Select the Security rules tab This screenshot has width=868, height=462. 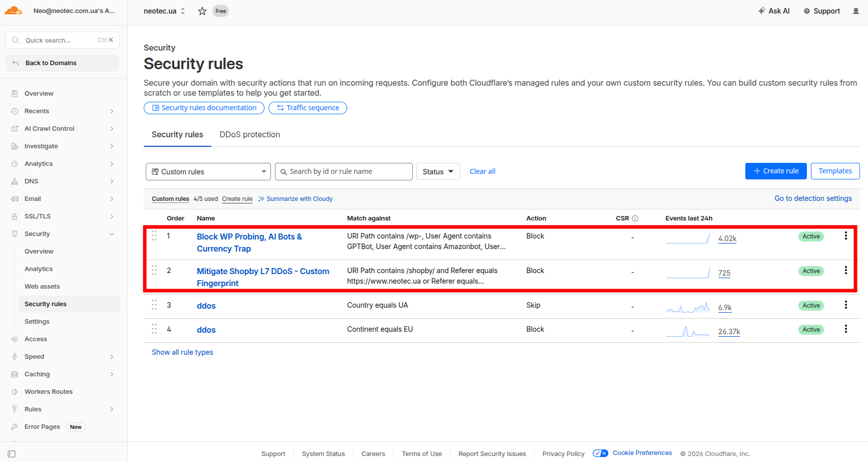click(177, 134)
